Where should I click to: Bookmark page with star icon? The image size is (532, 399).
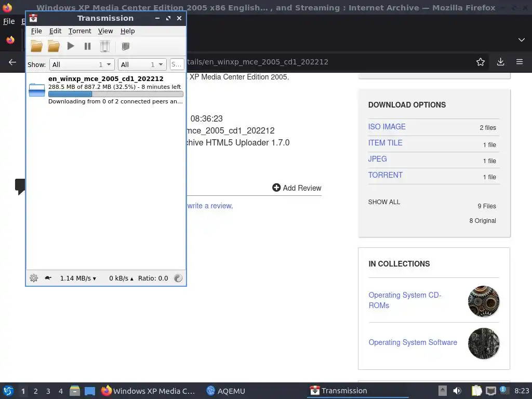point(481,62)
